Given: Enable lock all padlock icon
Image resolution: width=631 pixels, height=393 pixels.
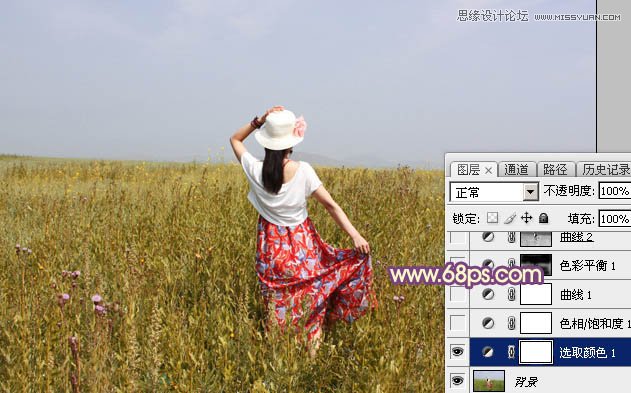Looking at the screenshot, I should point(544,218).
